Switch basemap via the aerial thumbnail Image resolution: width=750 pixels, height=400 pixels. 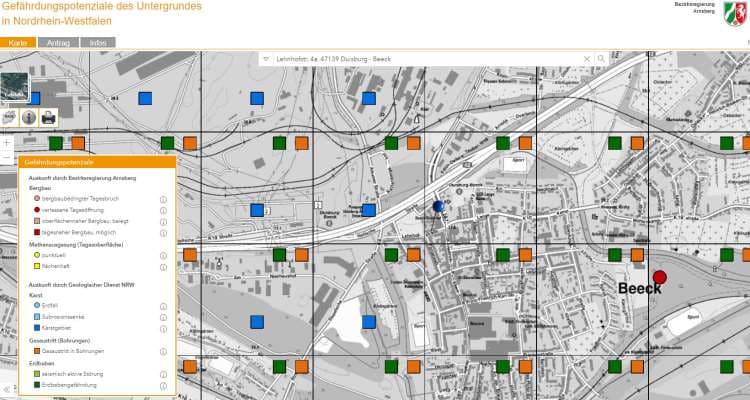coord(15,88)
